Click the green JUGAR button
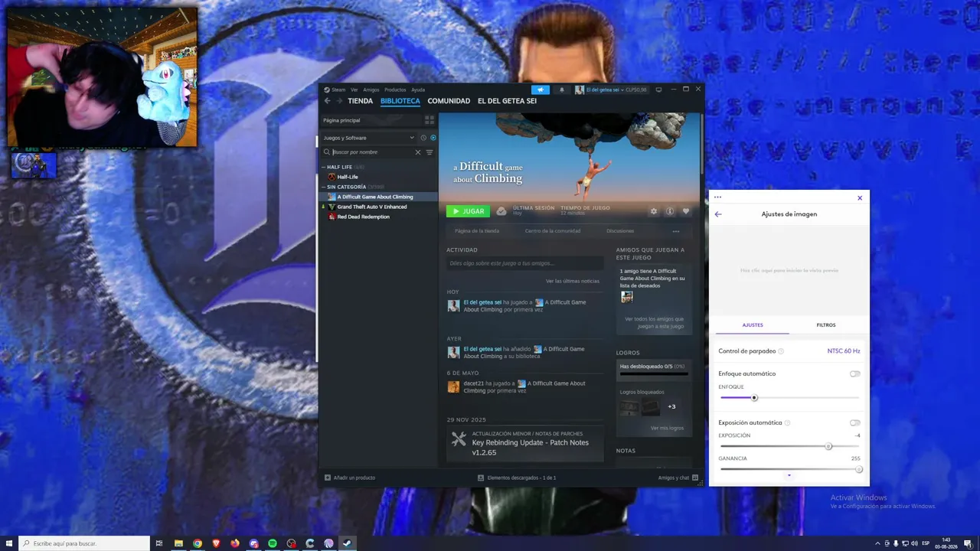 click(x=468, y=211)
